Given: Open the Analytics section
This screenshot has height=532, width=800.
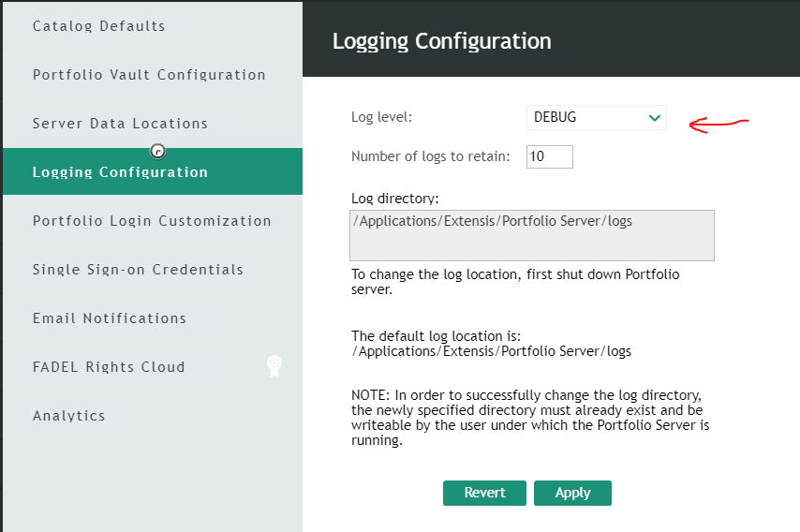Looking at the screenshot, I should [x=69, y=416].
